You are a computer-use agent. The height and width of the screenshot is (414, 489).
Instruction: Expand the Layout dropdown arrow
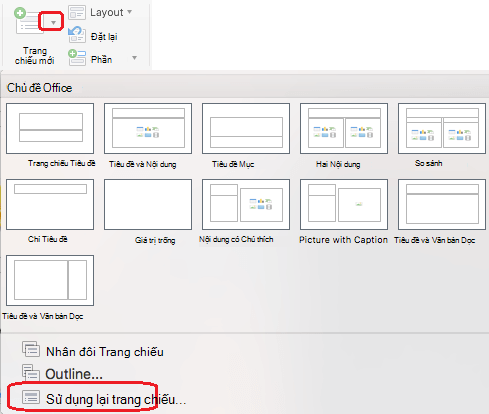[130, 12]
